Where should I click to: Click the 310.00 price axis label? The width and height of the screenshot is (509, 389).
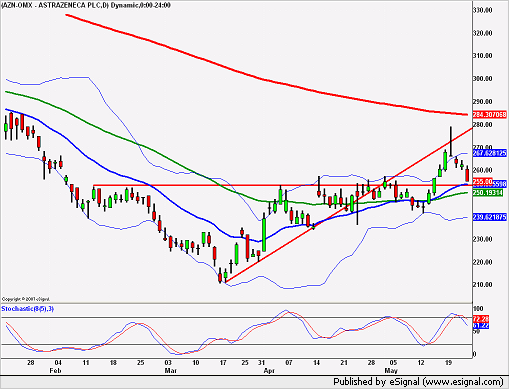(482, 56)
